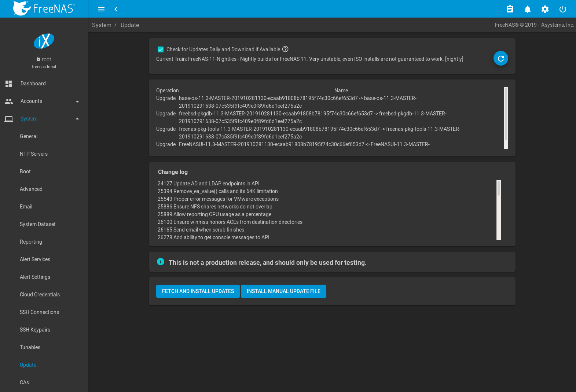Click the help icon beside update checkbox
Image resolution: width=576 pixels, height=392 pixels.
[285, 49]
